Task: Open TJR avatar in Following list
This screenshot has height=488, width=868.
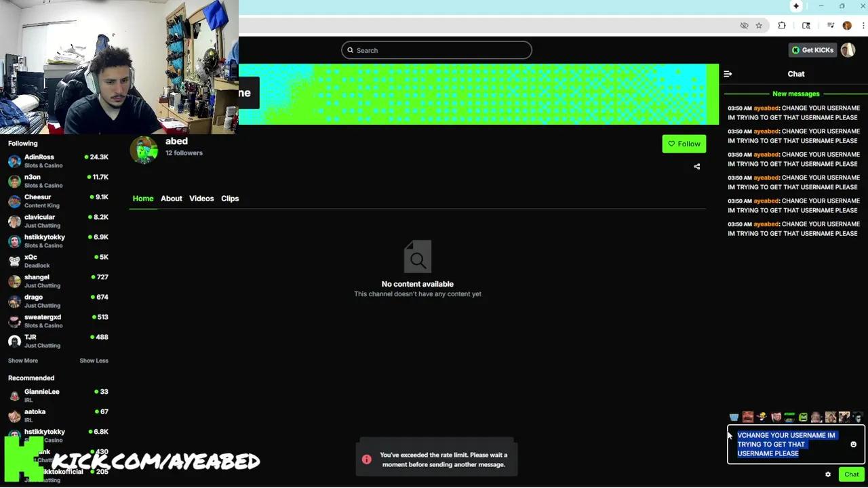Action: click(14, 341)
